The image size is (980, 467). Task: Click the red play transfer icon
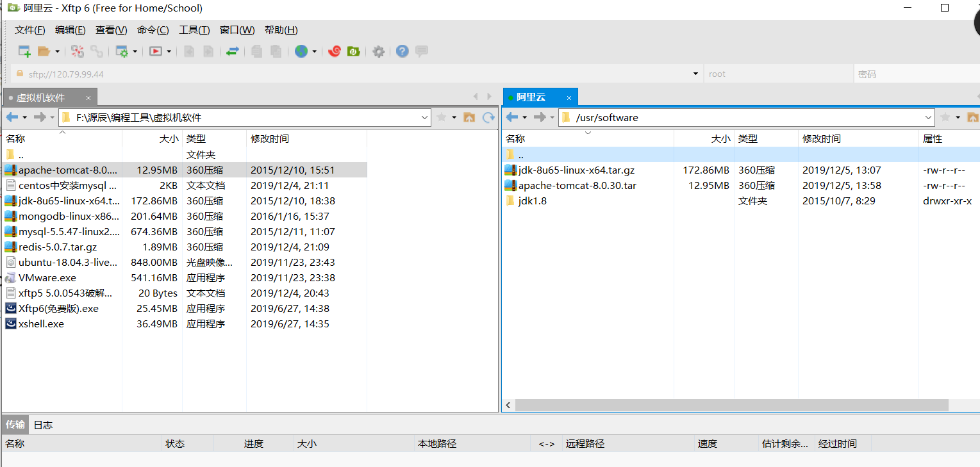tap(156, 51)
